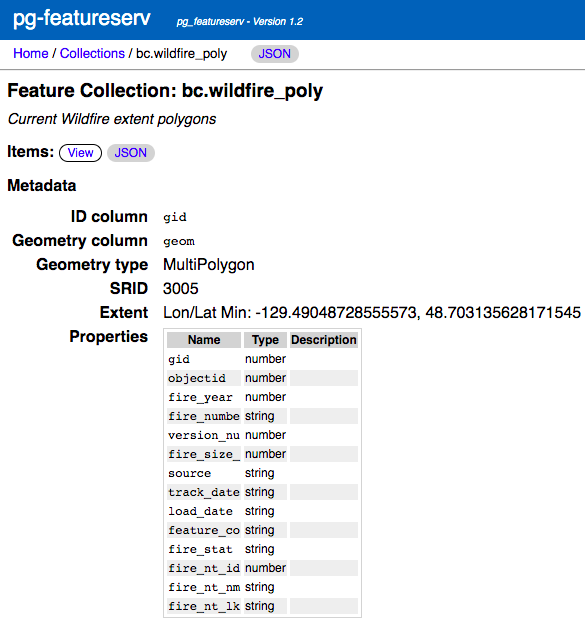Click the MultiPolygon geometry type value
The height and width of the screenshot is (631, 585).
208,265
